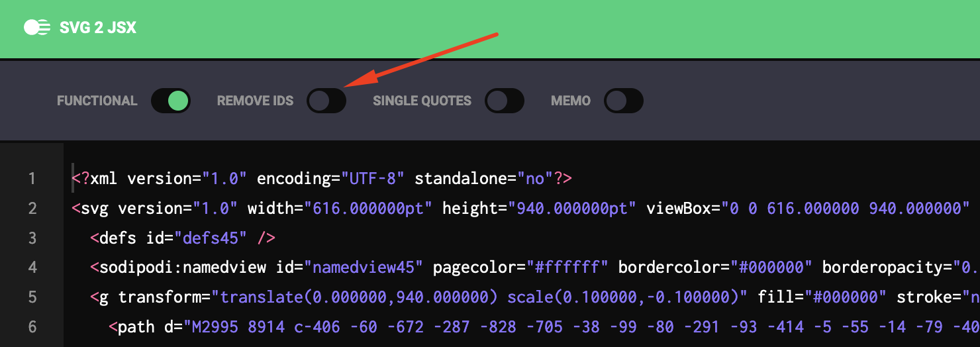Select line number 2 in the gutter
980x347 pixels.
coord(32,209)
